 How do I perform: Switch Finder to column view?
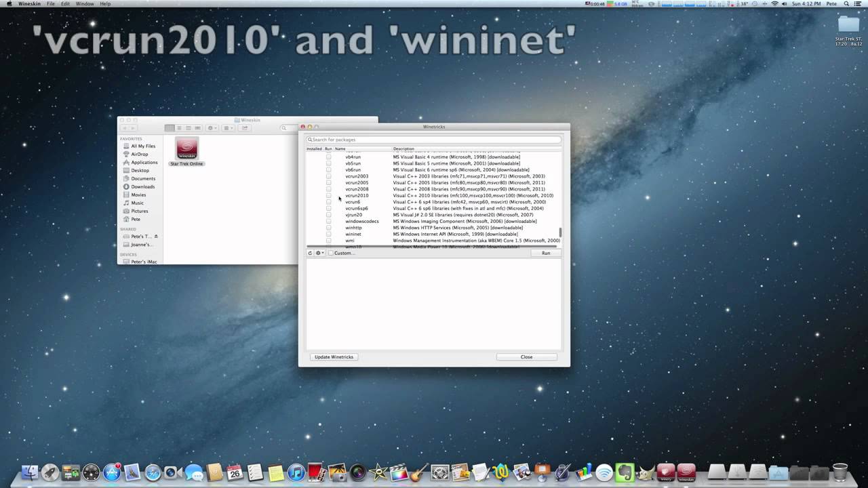coord(189,128)
